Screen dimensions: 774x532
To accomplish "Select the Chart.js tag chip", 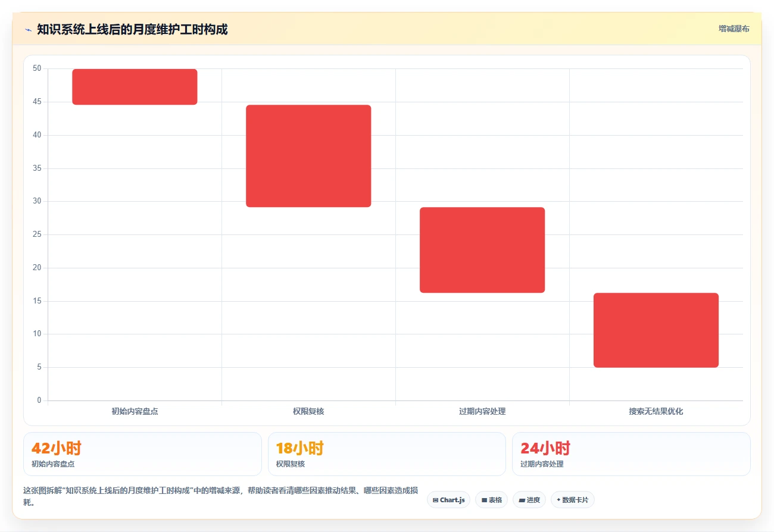I will tap(448, 500).
